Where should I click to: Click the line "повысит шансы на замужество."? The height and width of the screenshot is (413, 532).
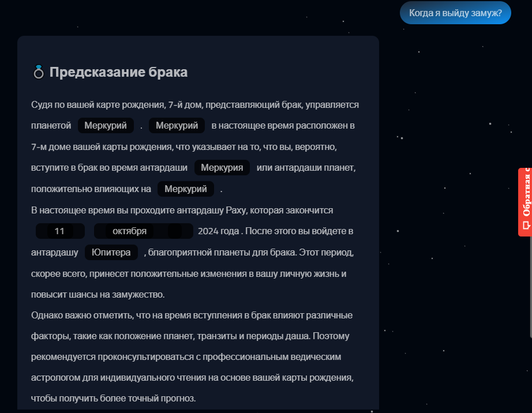click(98, 295)
